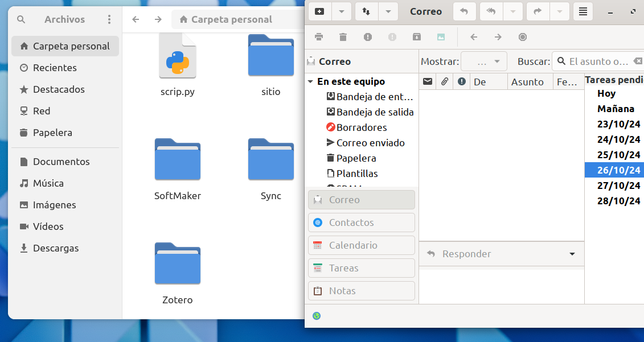Select 'Bandeja de ent…' folder
The height and width of the screenshot is (342, 644).
pyautogui.click(x=370, y=97)
